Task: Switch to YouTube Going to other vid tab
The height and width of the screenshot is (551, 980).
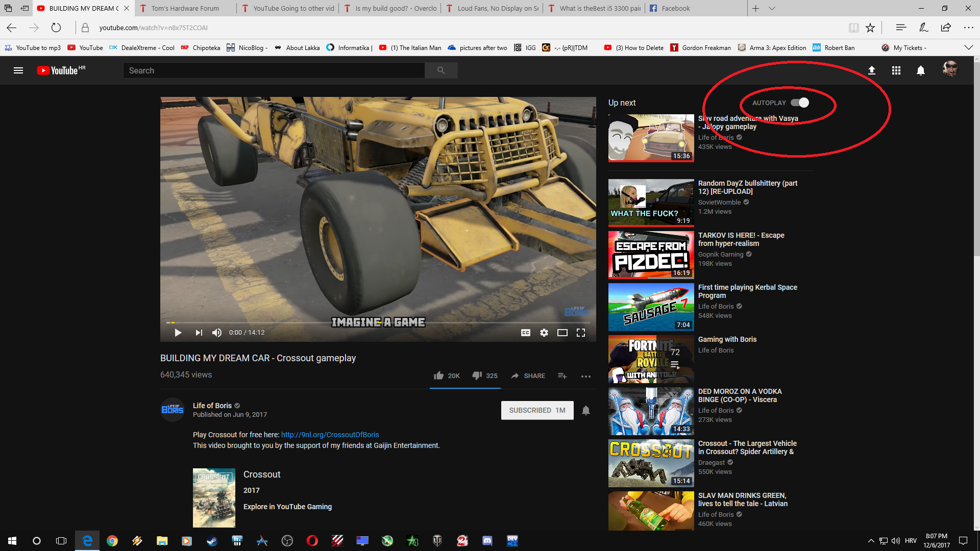Action: (x=288, y=8)
